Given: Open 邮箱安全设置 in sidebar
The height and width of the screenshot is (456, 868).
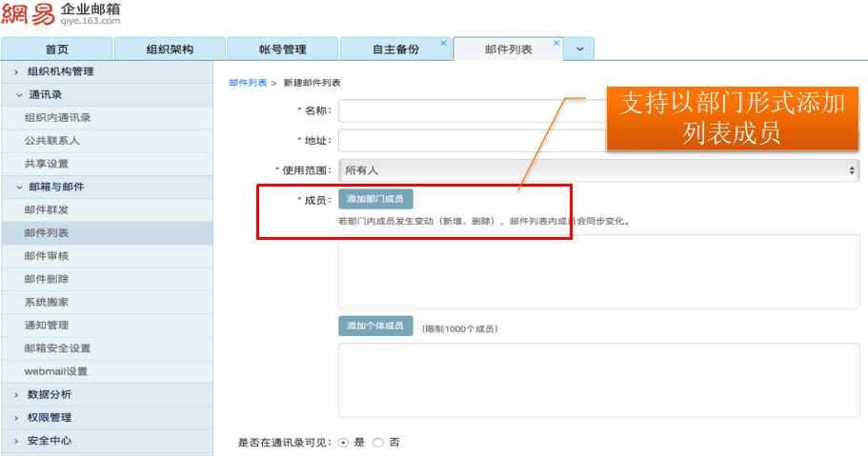Looking at the screenshot, I should click(x=57, y=348).
